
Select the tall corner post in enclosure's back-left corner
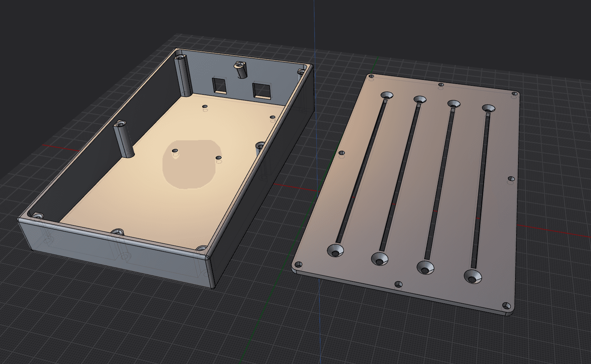pyautogui.click(x=183, y=76)
